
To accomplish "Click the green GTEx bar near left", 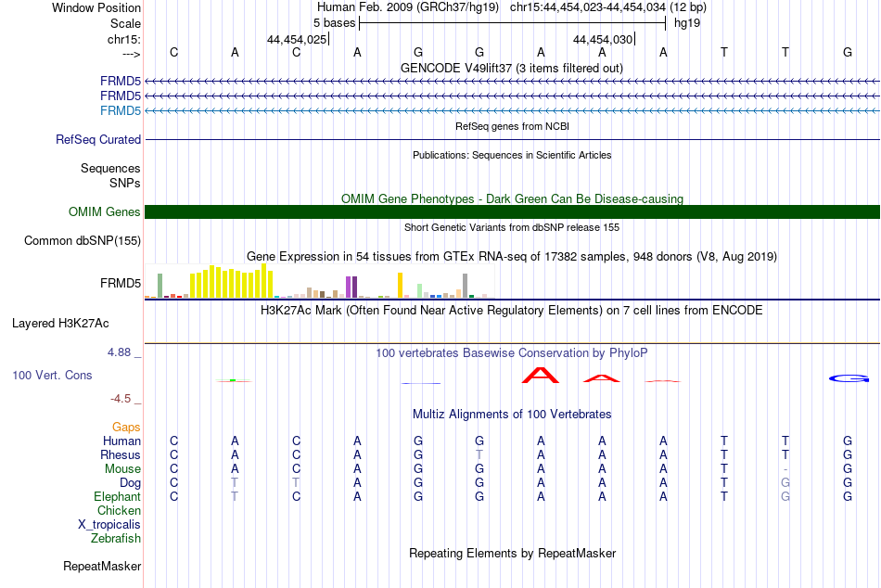I will 160,286.
